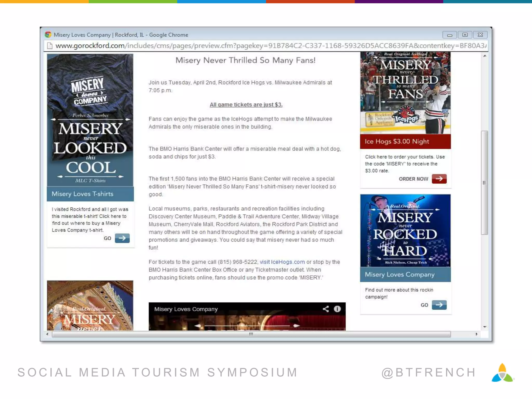Click the share icon on the video
The width and height of the screenshot is (532, 399).
pos(326,309)
